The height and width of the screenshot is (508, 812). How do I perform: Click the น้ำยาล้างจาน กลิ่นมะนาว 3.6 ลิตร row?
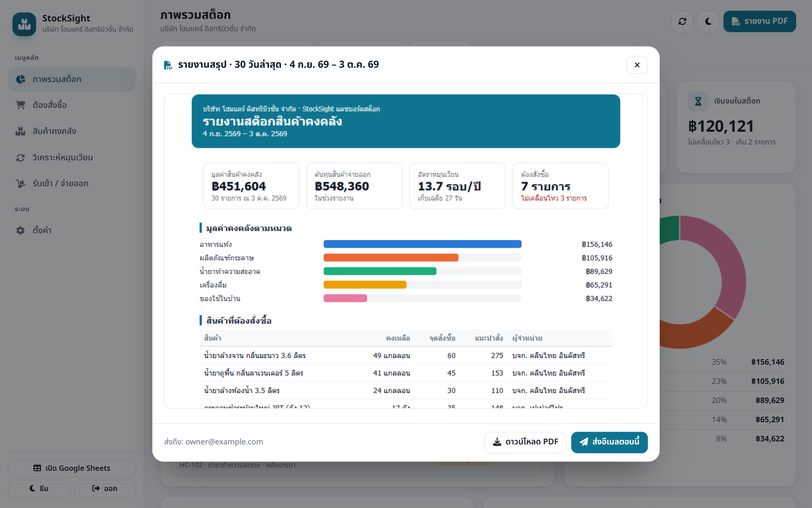(406, 356)
